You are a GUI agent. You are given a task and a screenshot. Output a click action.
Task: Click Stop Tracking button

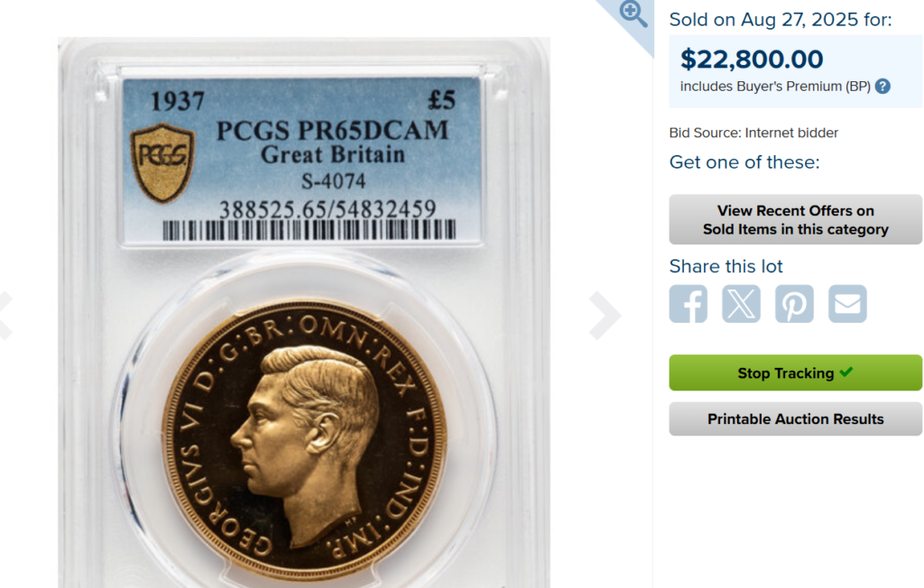[x=795, y=372]
